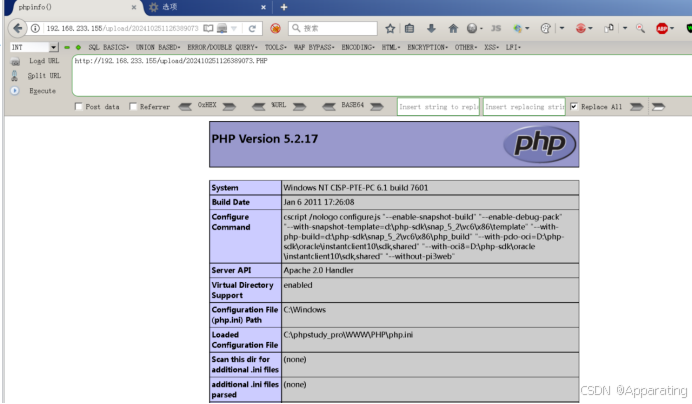
Task: Click the Insert replacing string field
Action: [x=524, y=107]
